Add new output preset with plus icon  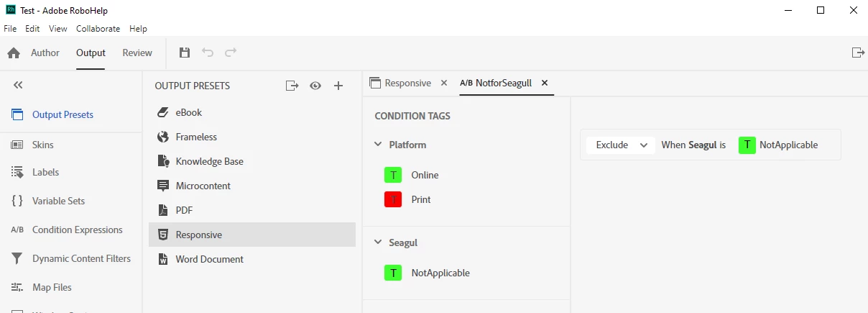pyautogui.click(x=338, y=86)
